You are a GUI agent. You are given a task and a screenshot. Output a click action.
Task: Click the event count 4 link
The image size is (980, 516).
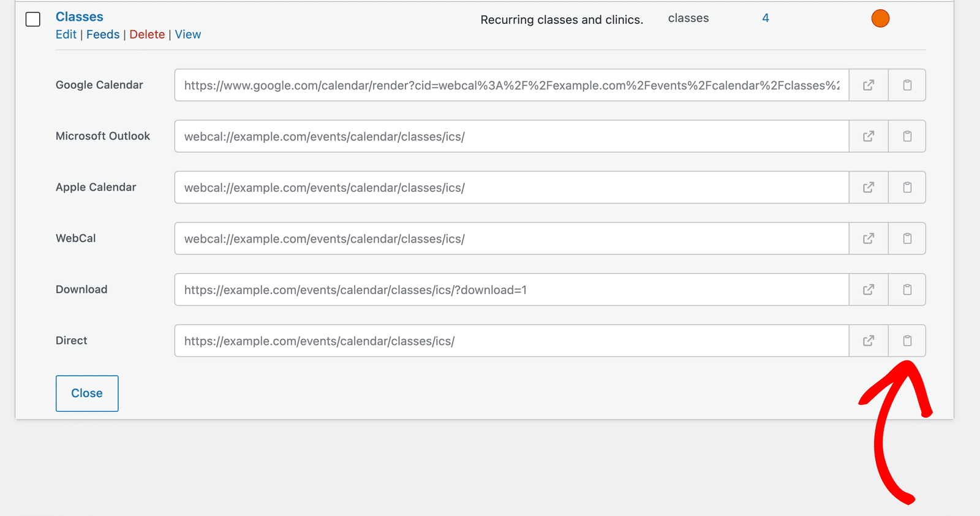(766, 18)
